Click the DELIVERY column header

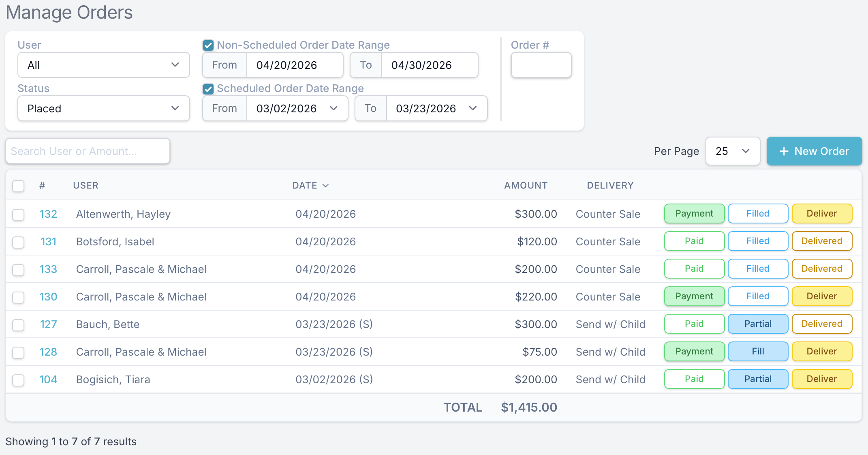610,185
